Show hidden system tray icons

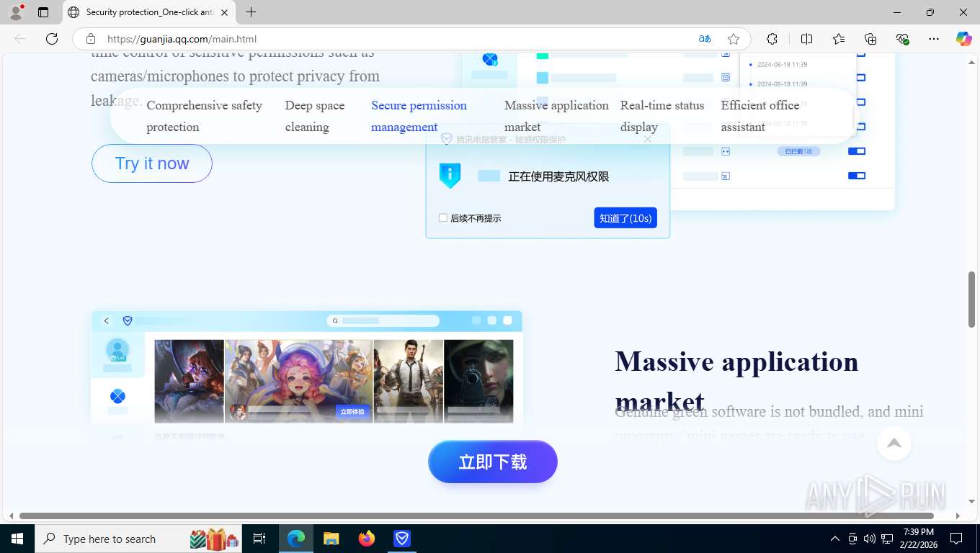pyautogui.click(x=835, y=539)
